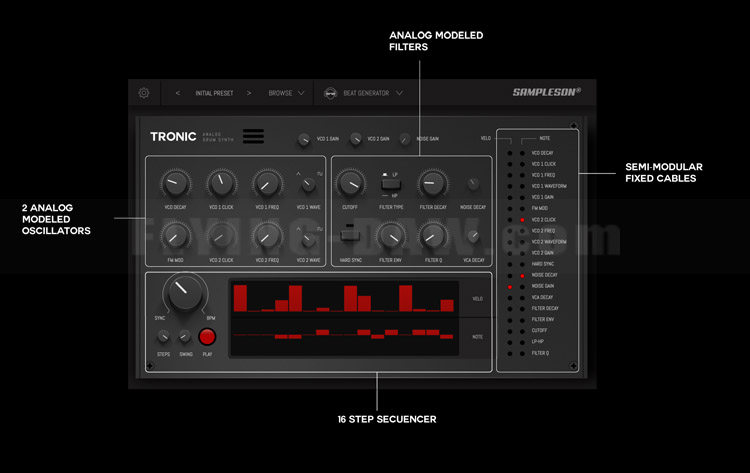Disable the red Note patch for Noise Decay
This screenshot has width=750, height=473.
click(x=522, y=275)
